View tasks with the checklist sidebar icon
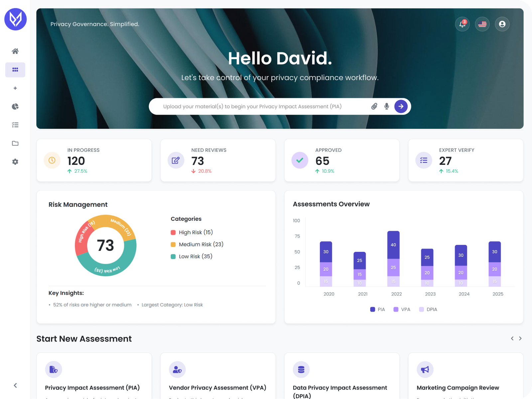This screenshot has height=399, width=532. click(15, 125)
